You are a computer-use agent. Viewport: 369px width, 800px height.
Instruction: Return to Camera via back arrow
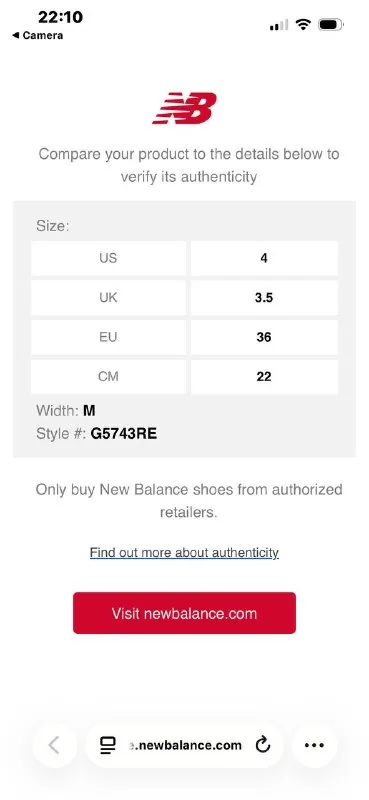point(38,35)
